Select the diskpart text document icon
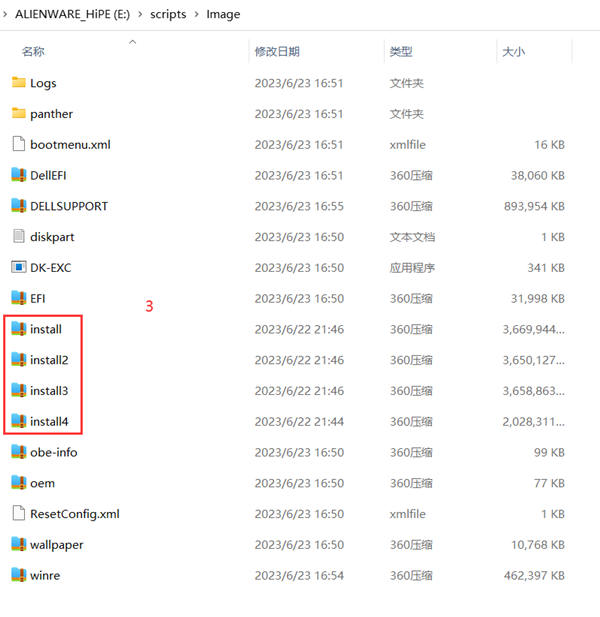The image size is (600, 617). point(18,236)
